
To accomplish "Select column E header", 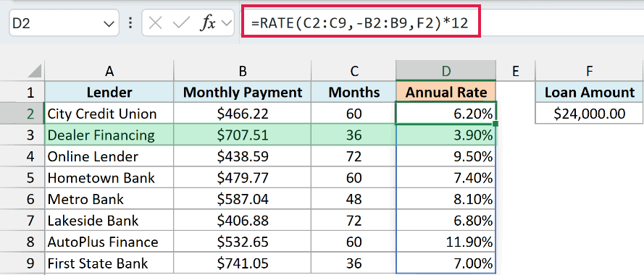I will click(516, 71).
